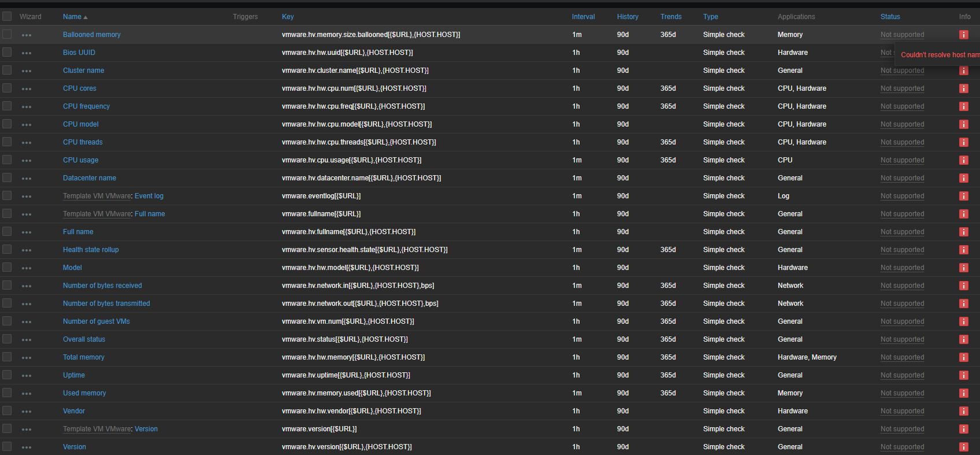Open the Ballooned memory item
Image resolution: width=980 pixels, height=455 pixels.
point(92,35)
